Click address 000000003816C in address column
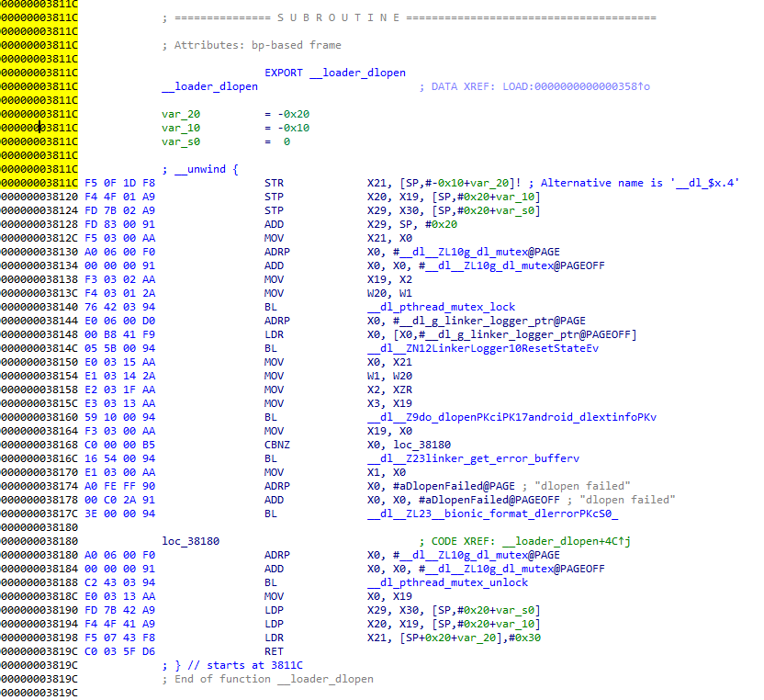 pos(39,458)
